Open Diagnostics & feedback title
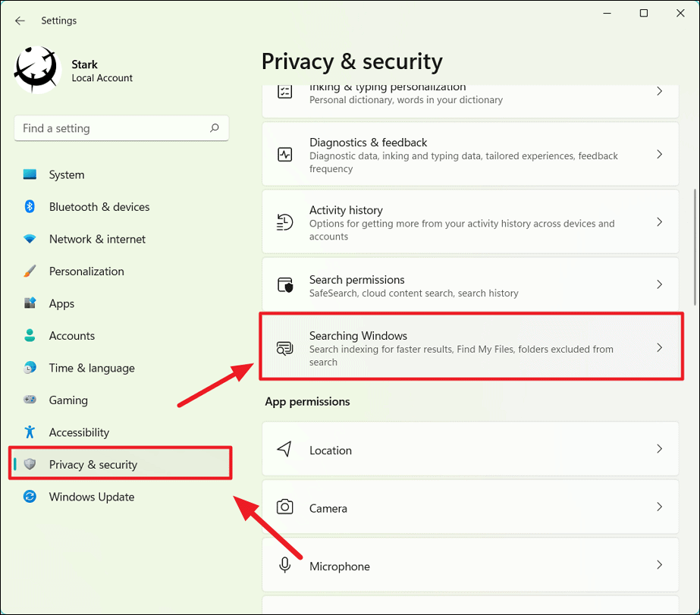This screenshot has width=700, height=615. click(368, 143)
